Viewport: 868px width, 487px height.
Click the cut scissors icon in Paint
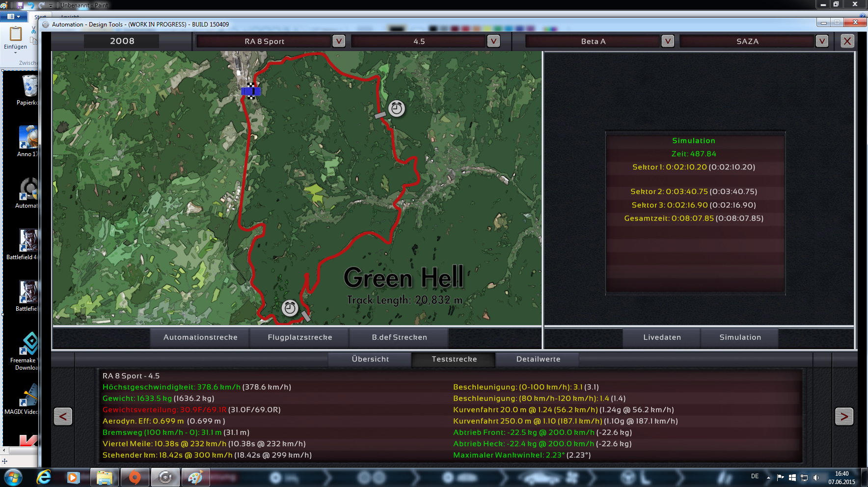pyautogui.click(x=33, y=30)
